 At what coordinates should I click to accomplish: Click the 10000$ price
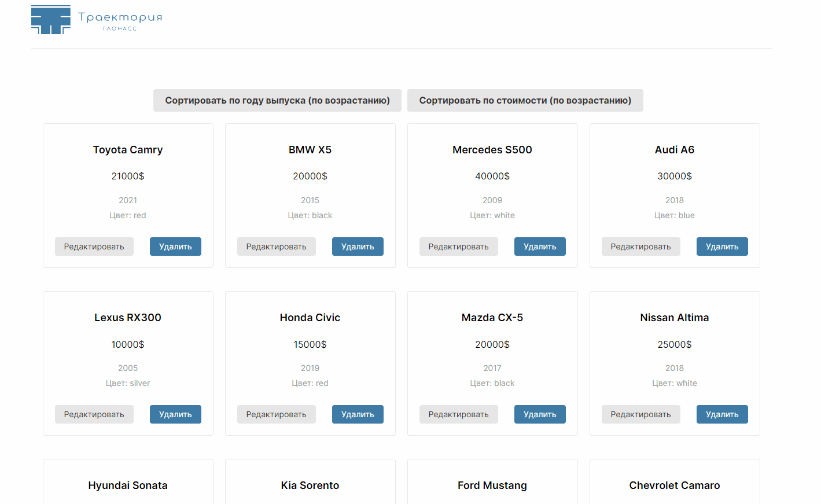(128, 344)
